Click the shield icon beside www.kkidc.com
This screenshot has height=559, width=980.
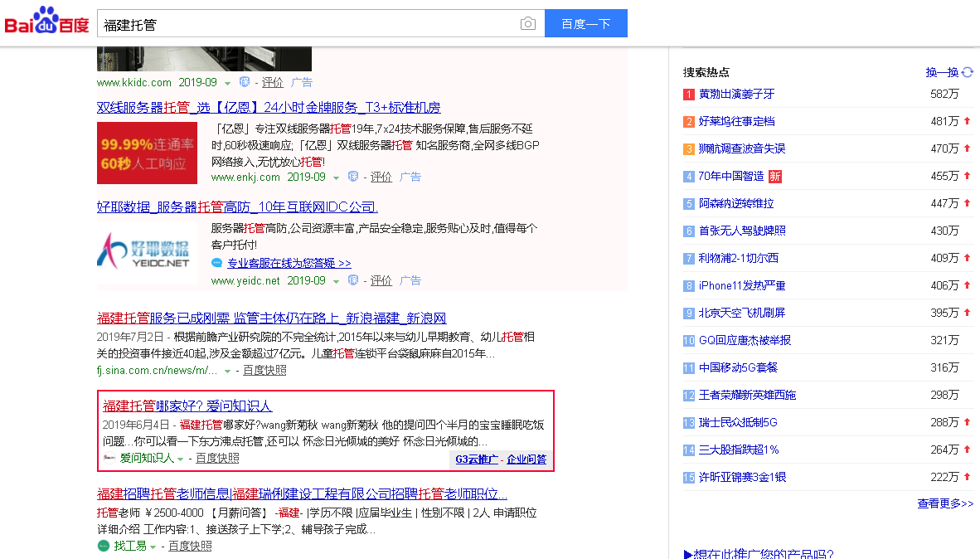click(x=245, y=82)
